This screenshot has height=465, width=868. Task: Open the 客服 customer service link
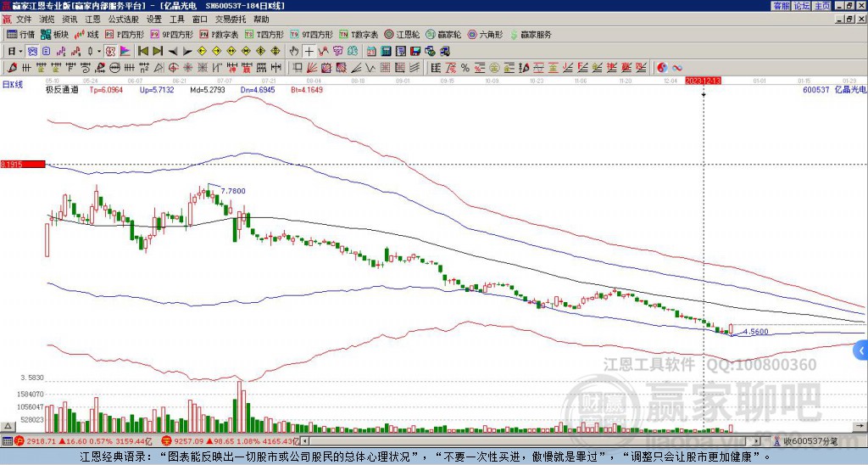click(782, 6)
